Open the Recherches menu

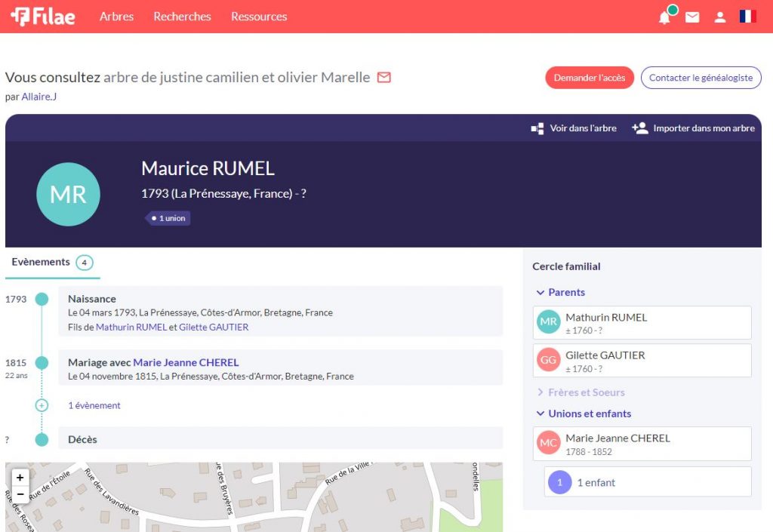pyautogui.click(x=182, y=17)
